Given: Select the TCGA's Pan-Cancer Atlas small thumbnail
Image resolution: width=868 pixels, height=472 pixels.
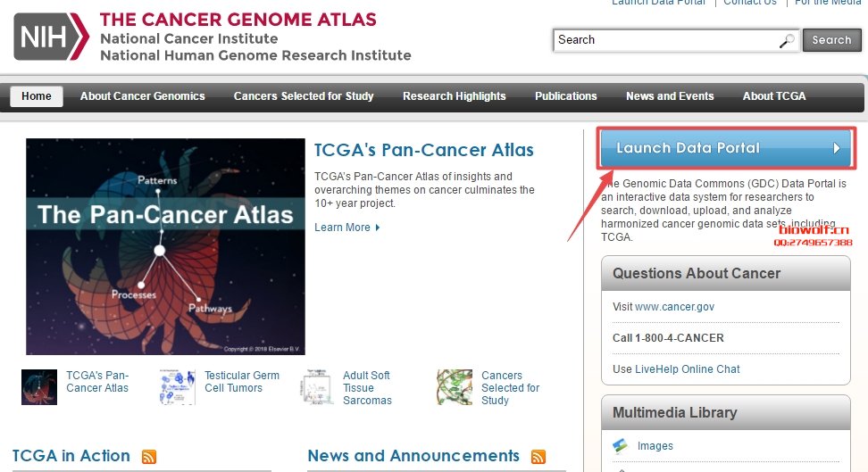Looking at the screenshot, I should (x=39, y=387).
